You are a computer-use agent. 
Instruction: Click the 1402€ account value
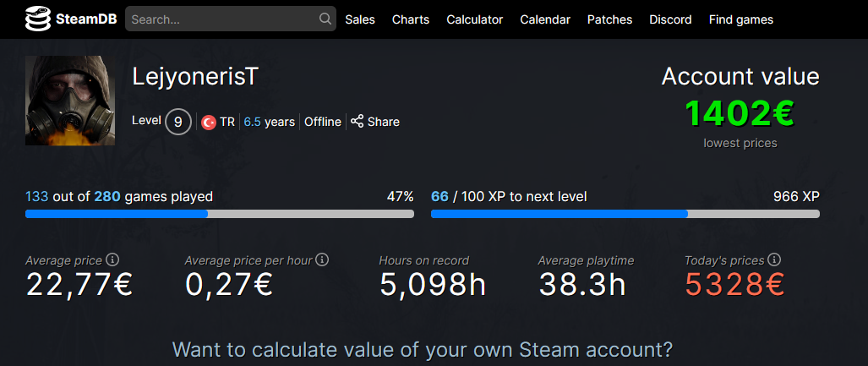[x=740, y=113]
